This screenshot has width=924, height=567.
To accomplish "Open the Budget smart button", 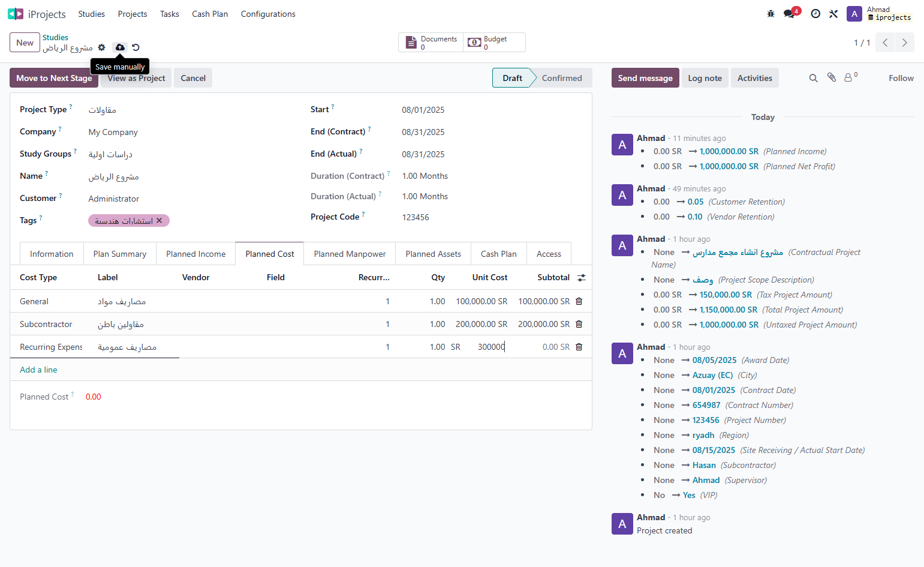I will pyautogui.click(x=494, y=43).
